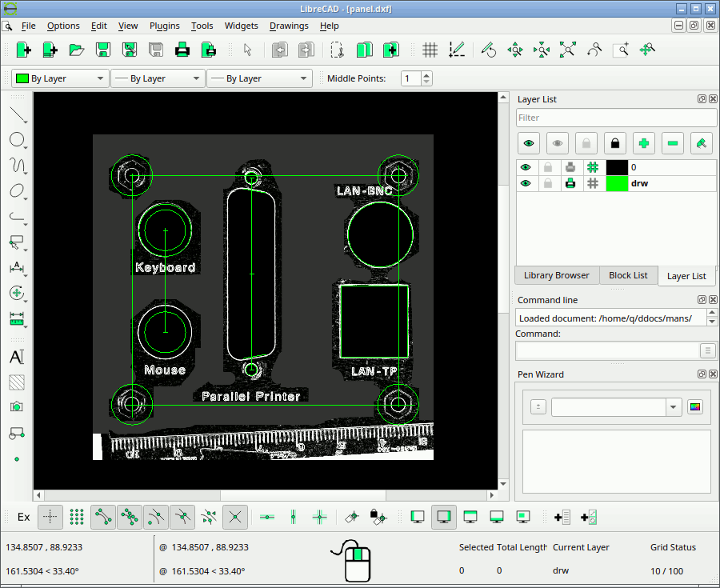Increase Middle Points spinner value
The width and height of the screenshot is (720, 588).
[426, 75]
